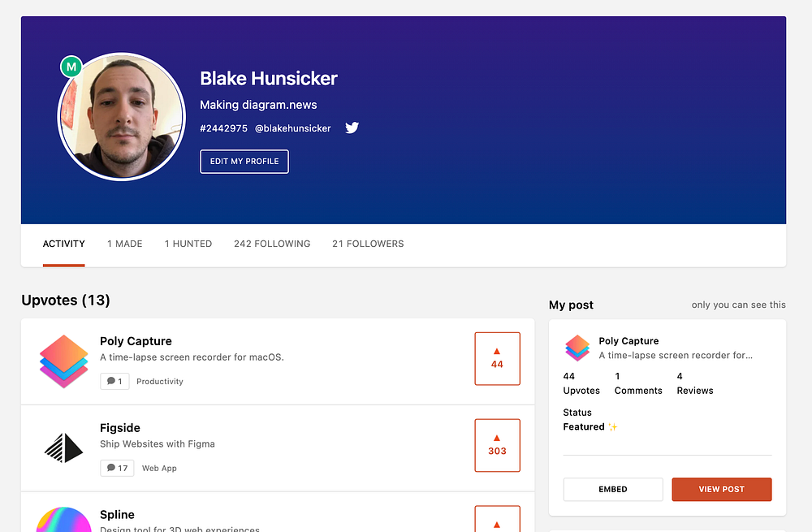Click the View Post button

click(722, 489)
